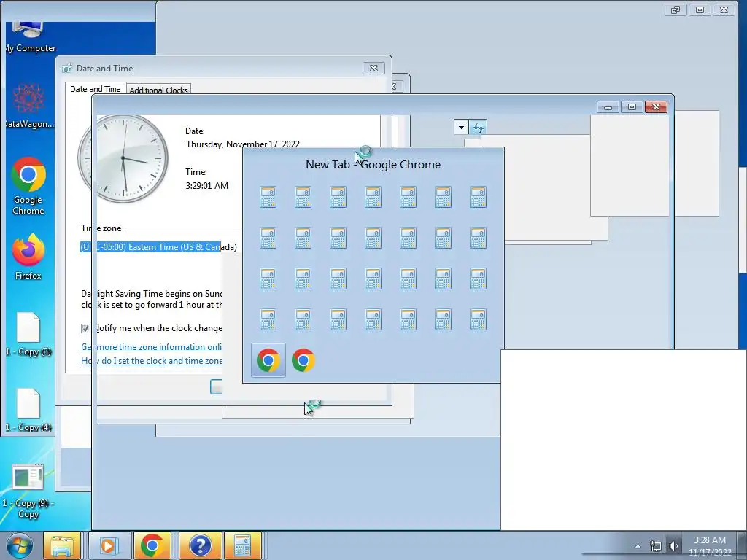Select the highlighted Chrome icon in the task switcher
The image size is (747, 560).
click(x=268, y=360)
